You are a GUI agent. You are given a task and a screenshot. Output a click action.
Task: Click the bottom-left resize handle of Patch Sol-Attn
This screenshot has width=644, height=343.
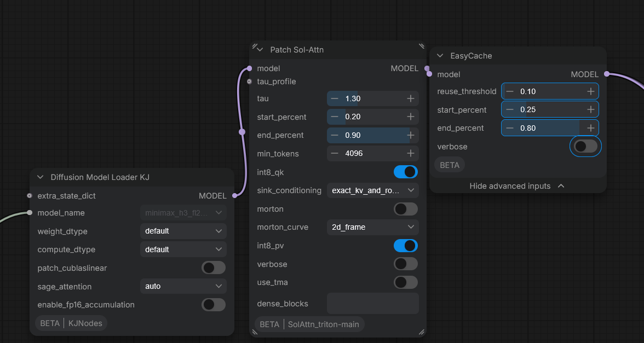tap(254, 333)
